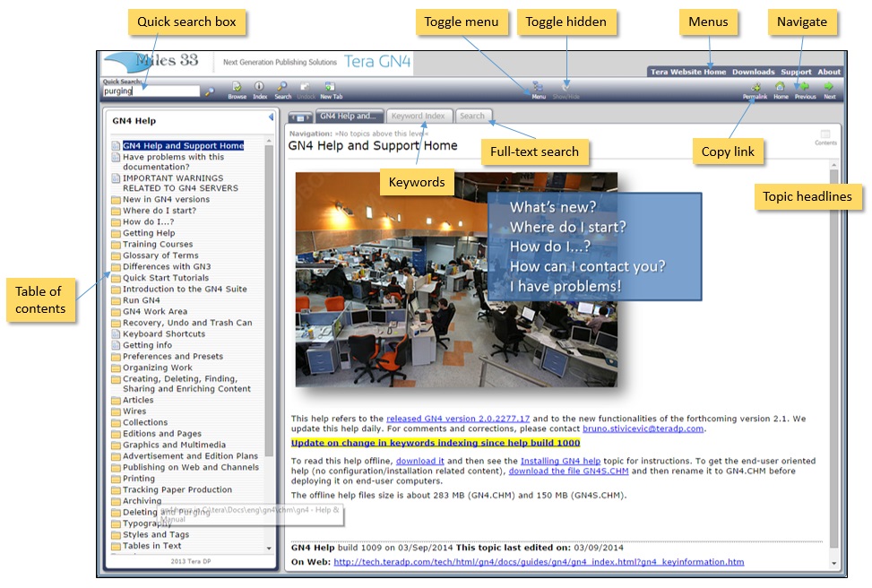Open the Index toolbar icon
Screen dimensions: 872x588
(260, 91)
